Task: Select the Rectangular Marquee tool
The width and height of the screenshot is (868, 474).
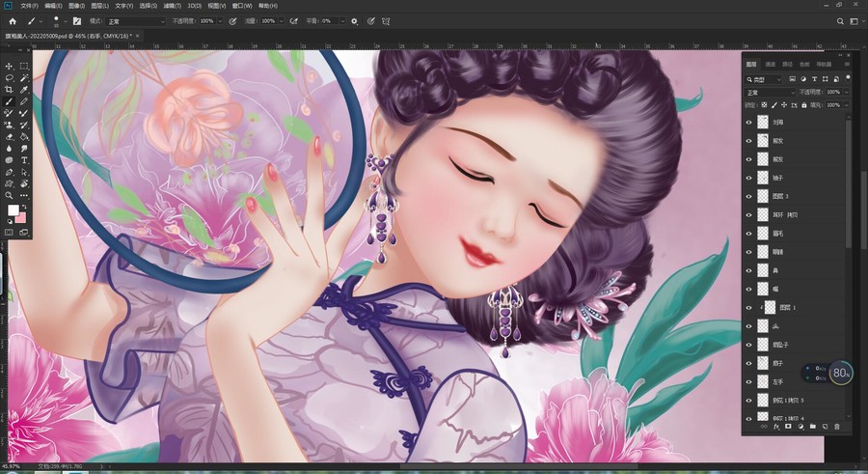Action: (24, 66)
